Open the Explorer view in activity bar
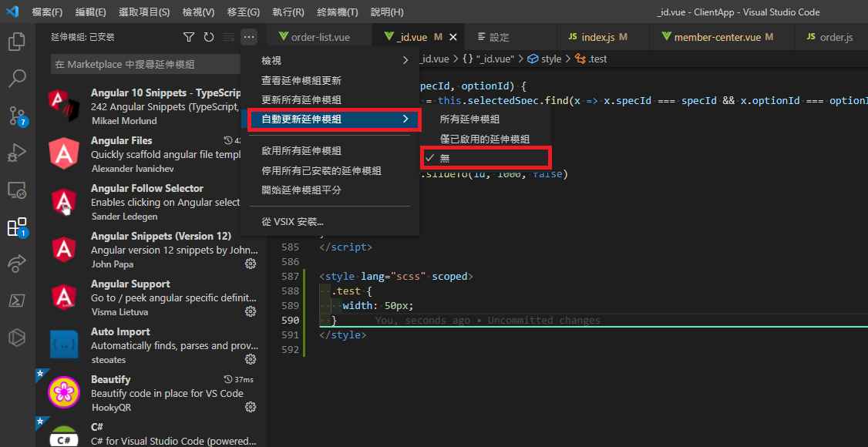The image size is (868, 447). point(17,41)
